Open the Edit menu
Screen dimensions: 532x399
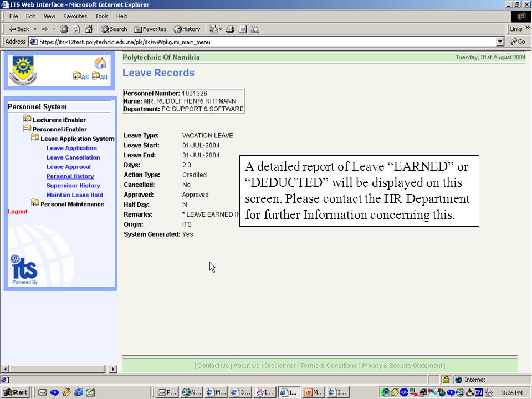pyautogui.click(x=30, y=16)
